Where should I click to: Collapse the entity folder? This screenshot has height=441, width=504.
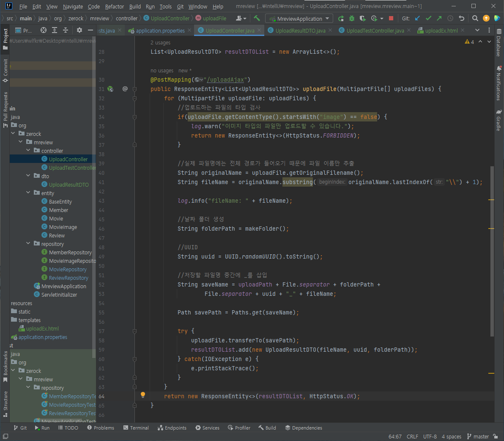(x=28, y=192)
